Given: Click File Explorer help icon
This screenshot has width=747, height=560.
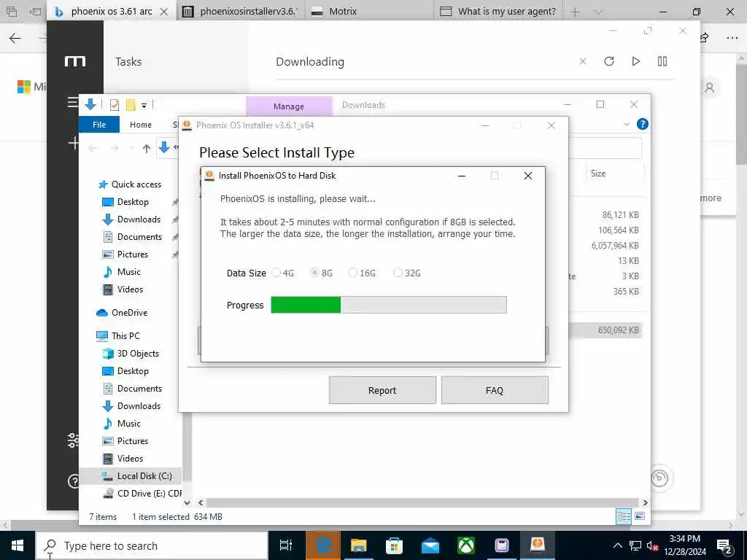Looking at the screenshot, I should [642, 124].
